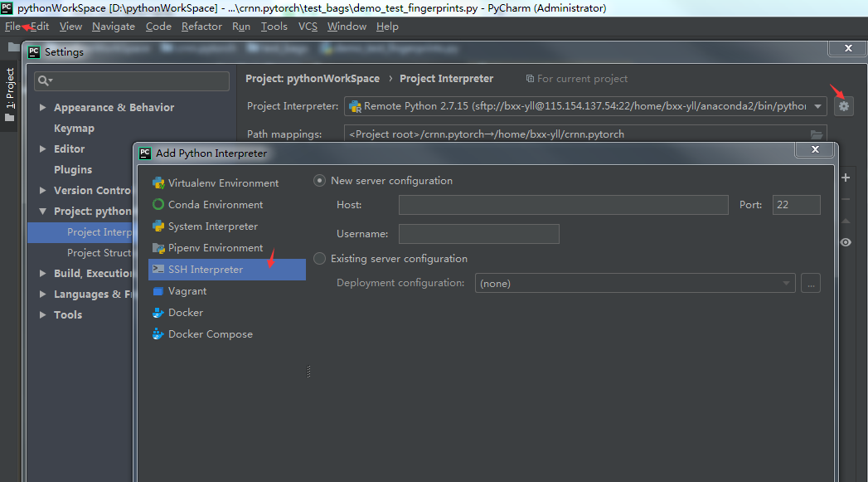Click the PyCharm logo in Settings title bar

(x=34, y=51)
